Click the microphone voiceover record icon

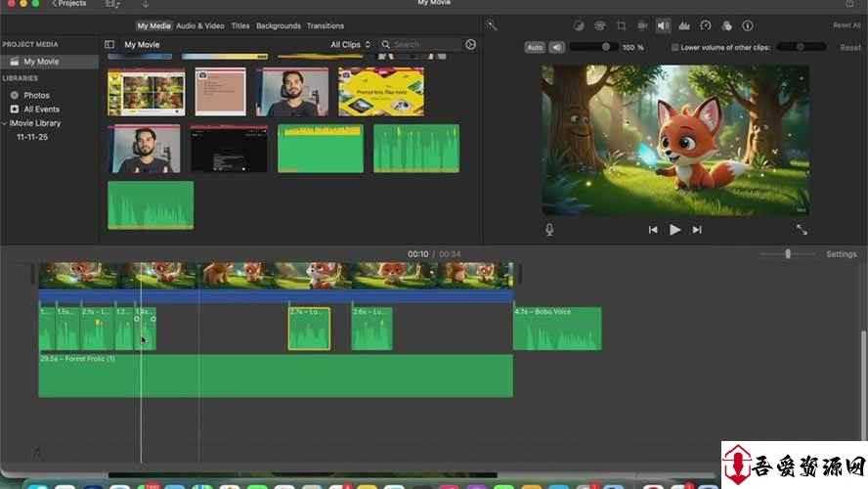pos(549,230)
